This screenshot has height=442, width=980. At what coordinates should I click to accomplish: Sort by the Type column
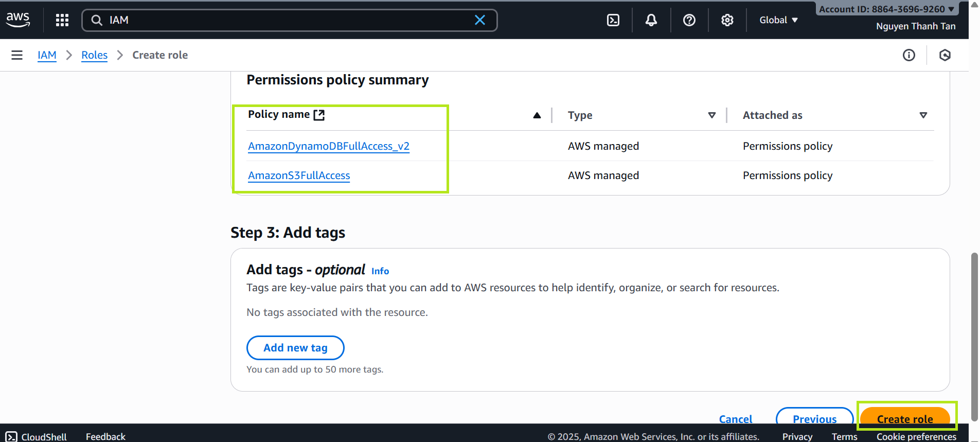coord(711,115)
